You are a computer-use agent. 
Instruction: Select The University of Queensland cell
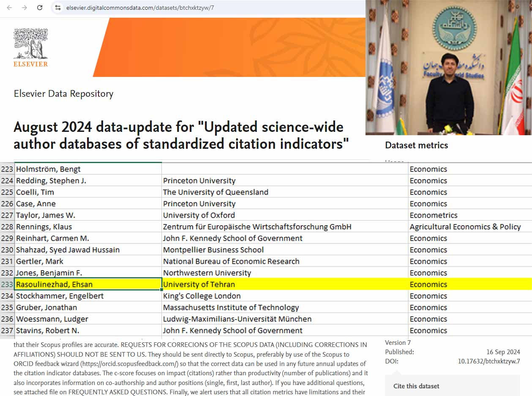click(285, 192)
